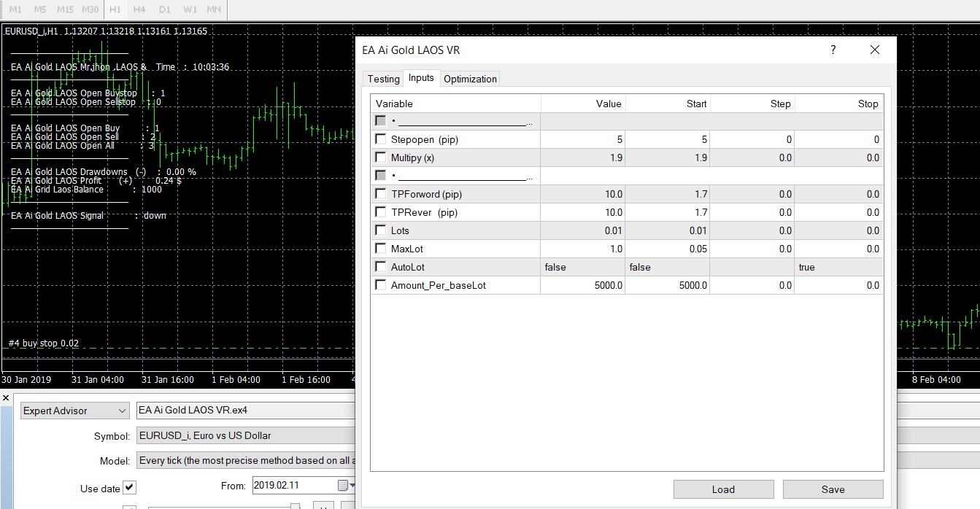Select the Stepopen Step cell 0
The width and height of the screenshot is (980, 509).
point(752,139)
